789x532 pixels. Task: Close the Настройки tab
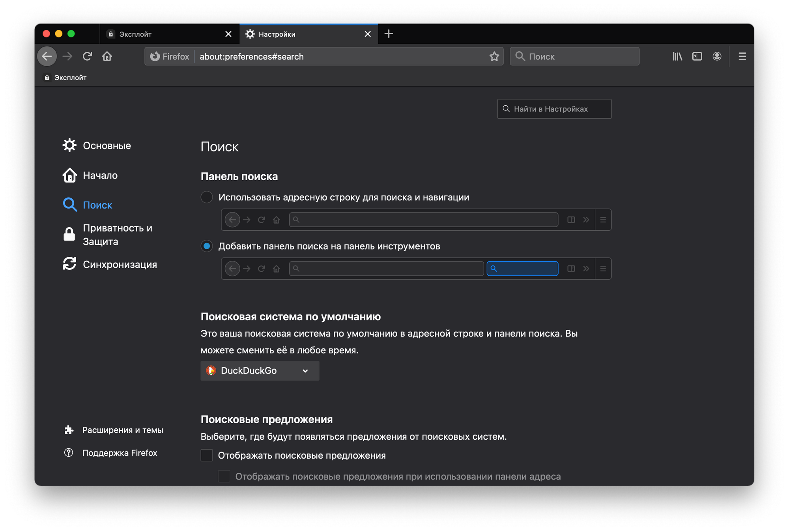[x=368, y=34]
